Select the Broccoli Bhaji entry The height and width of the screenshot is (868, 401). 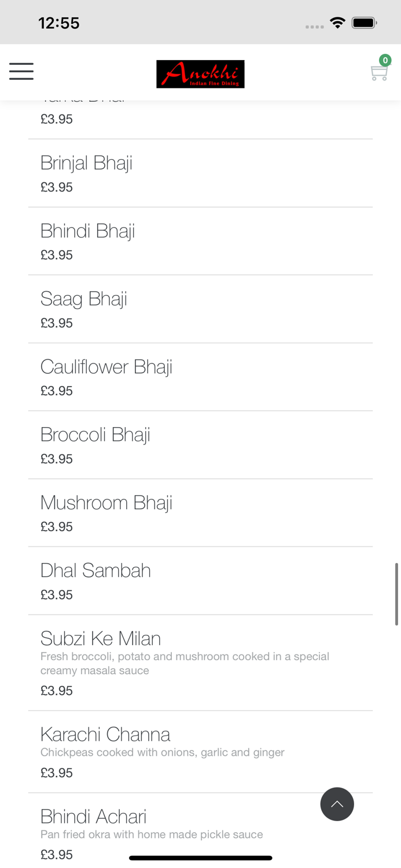pos(95,435)
